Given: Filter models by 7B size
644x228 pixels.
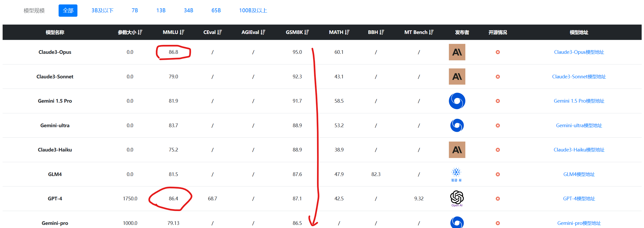Looking at the screenshot, I should [135, 10].
